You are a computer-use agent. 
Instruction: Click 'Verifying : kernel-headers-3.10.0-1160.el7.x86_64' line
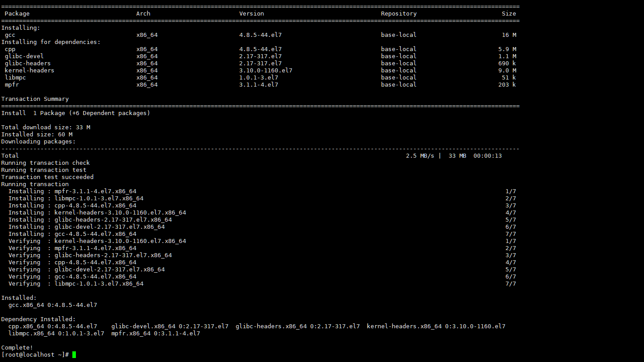(x=97, y=241)
